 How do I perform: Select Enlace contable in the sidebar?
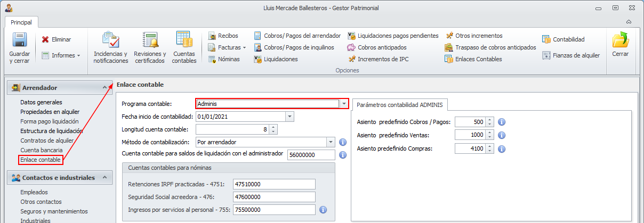pos(41,160)
